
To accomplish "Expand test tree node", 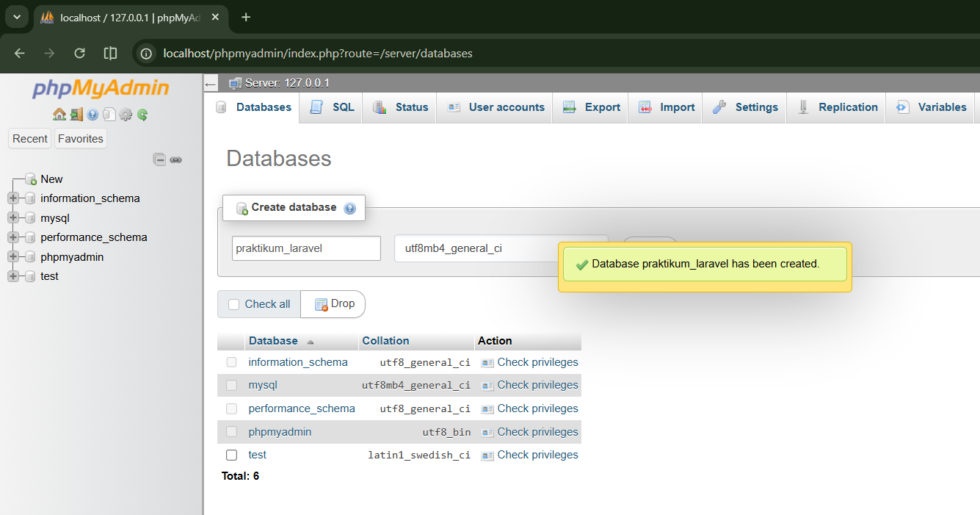I will coord(12,276).
